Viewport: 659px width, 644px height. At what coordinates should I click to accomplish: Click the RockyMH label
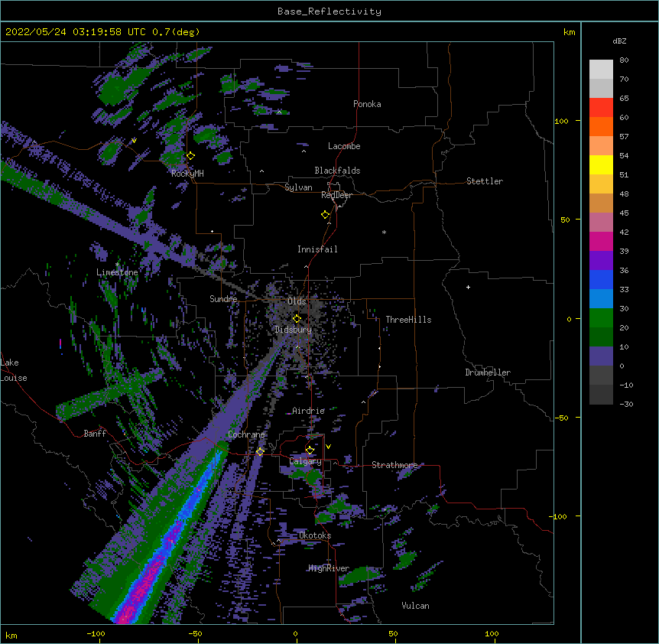187,174
